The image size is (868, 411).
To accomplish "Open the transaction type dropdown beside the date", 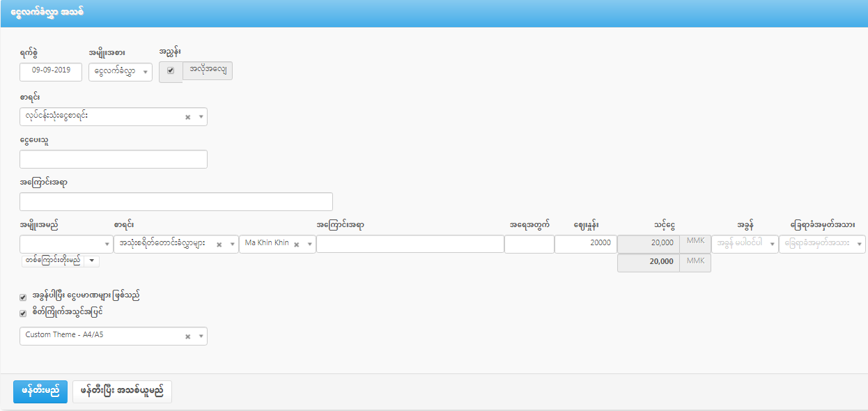I will point(121,72).
